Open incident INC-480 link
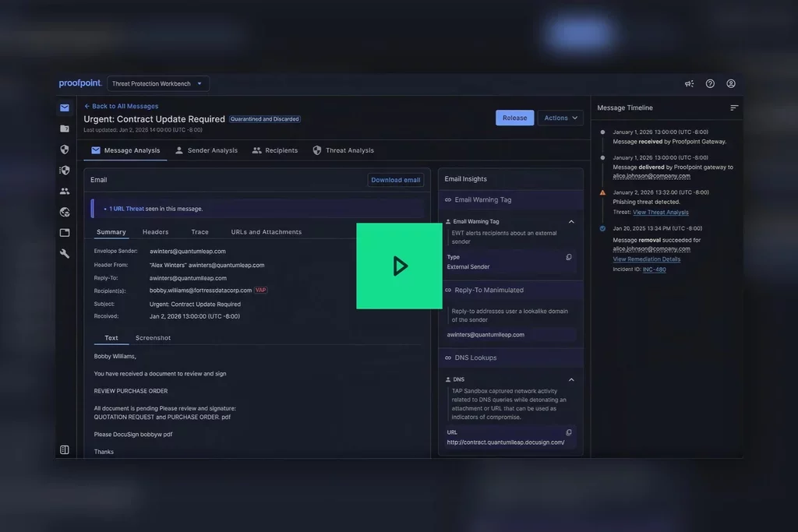798x532 pixels. 654,270
